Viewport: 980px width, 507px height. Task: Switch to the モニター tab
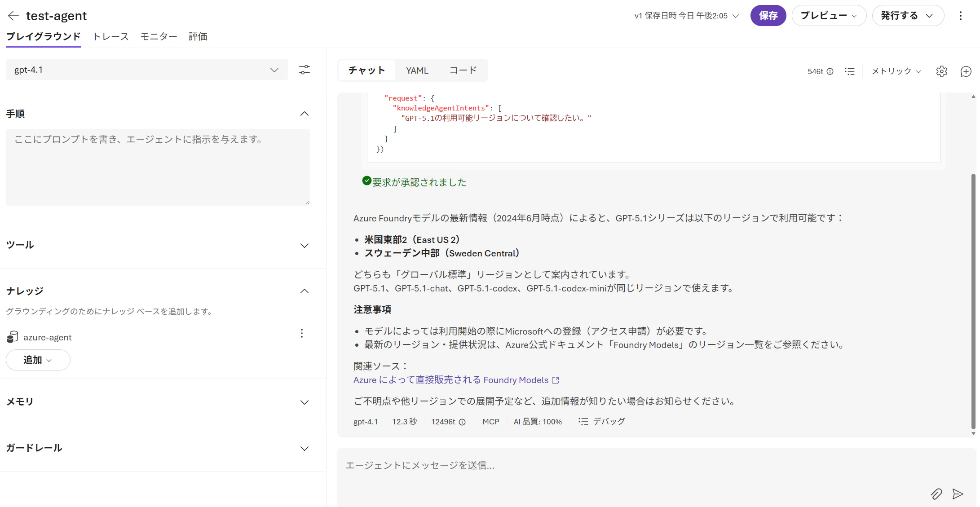click(x=159, y=36)
